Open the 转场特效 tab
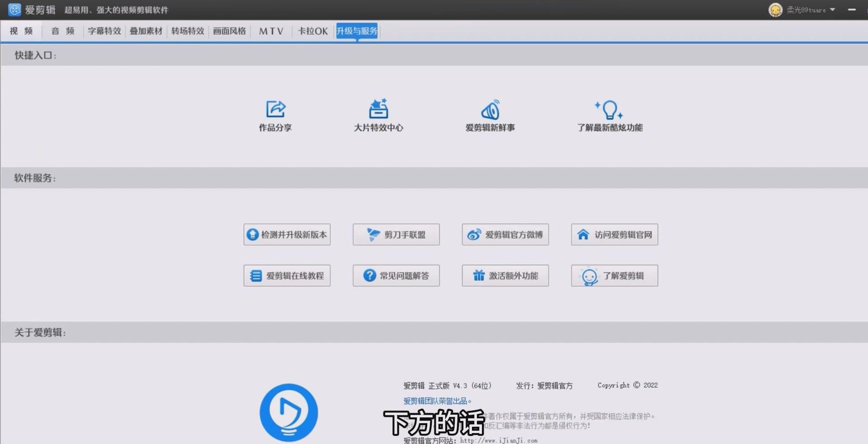 [188, 31]
